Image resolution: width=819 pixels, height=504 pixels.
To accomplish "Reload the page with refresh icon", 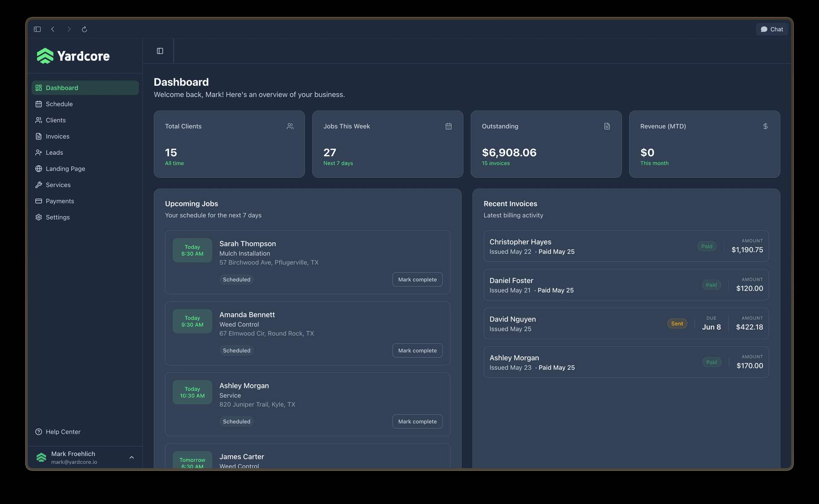I will [x=84, y=29].
